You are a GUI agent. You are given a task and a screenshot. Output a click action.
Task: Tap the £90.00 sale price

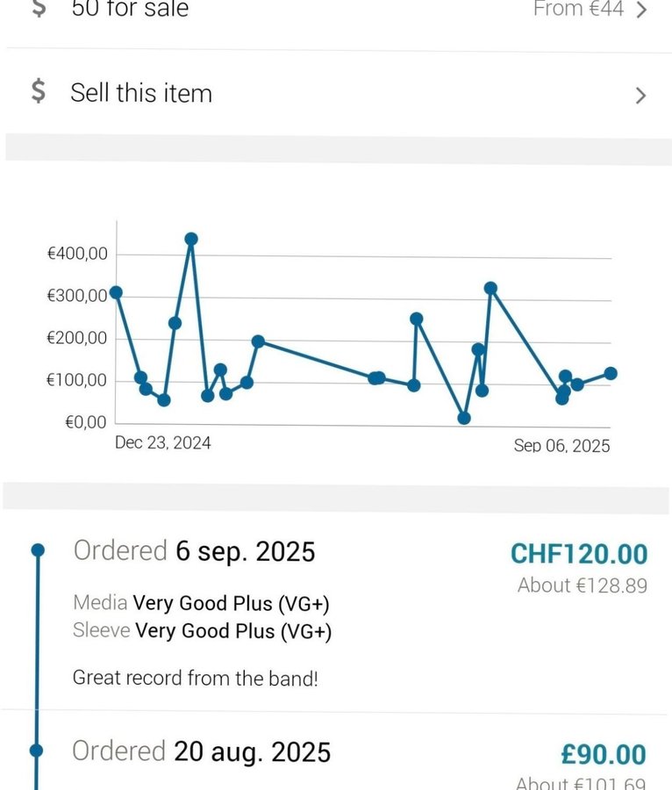(604, 754)
